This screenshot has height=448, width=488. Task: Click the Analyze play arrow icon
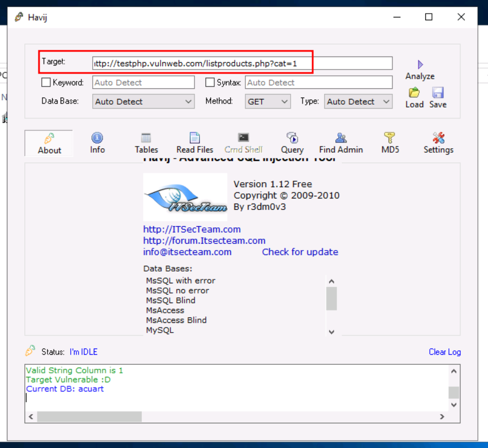coord(420,64)
